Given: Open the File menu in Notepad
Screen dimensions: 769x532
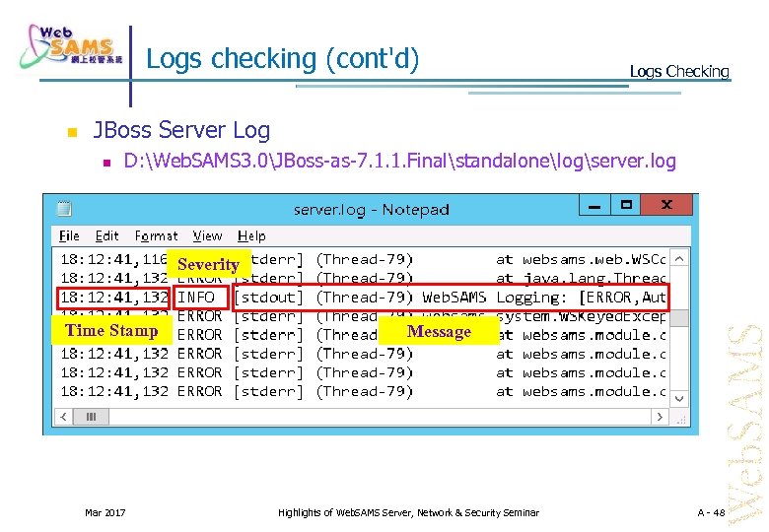Looking at the screenshot, I should [69, 236].
